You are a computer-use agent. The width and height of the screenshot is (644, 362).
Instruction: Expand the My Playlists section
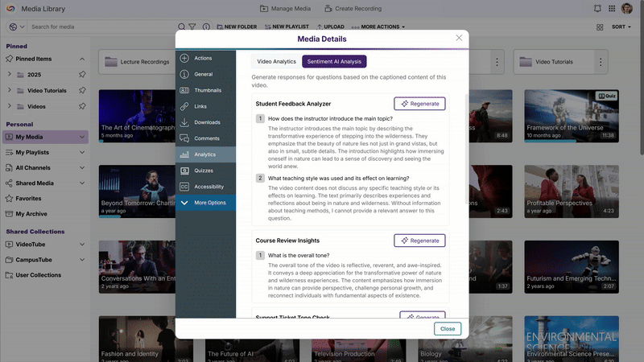82,152
